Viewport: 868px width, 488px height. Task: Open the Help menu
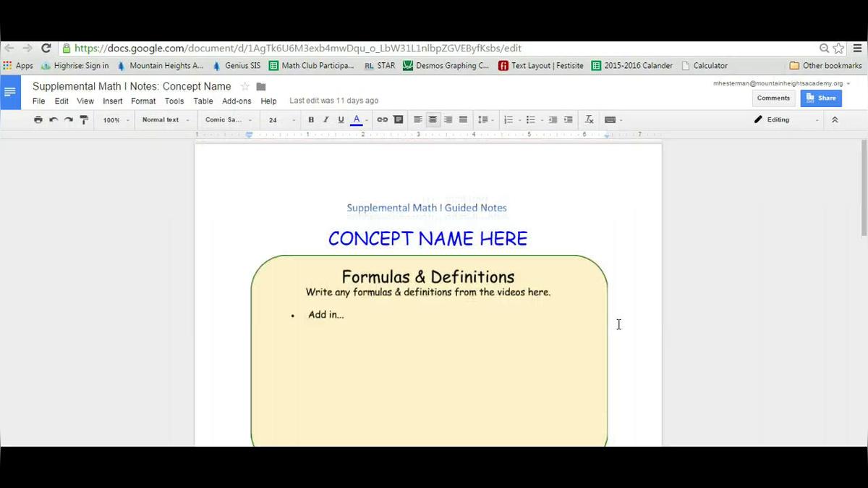(x=268, y=101)
